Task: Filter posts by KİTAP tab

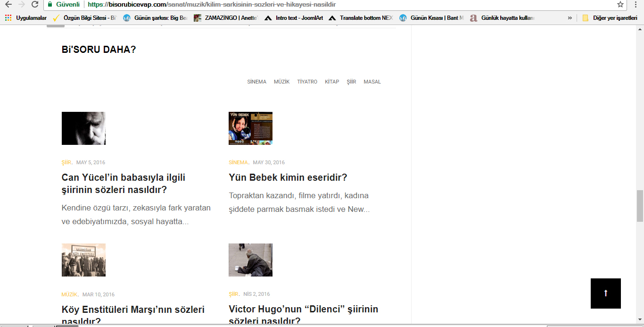Action: tap(332, 82)
